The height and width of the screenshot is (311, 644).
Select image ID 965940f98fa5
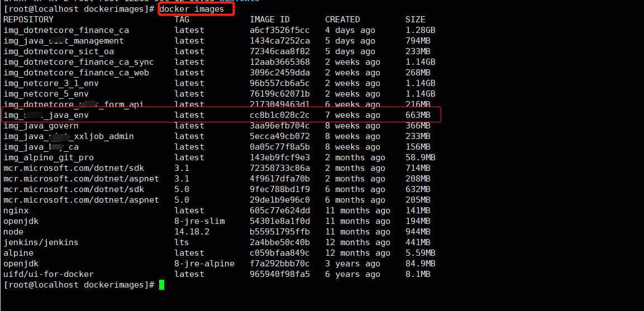tap(280, 274)
